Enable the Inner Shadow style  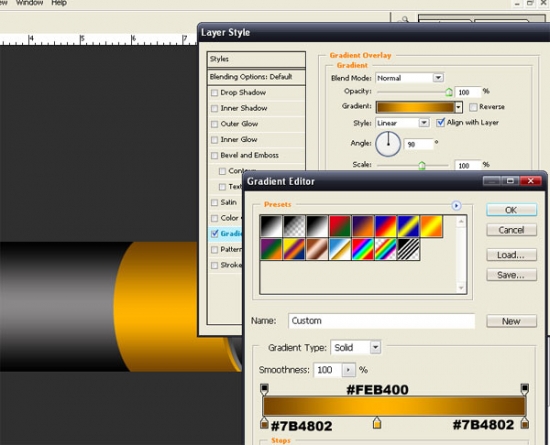click(x=214, y=109)
